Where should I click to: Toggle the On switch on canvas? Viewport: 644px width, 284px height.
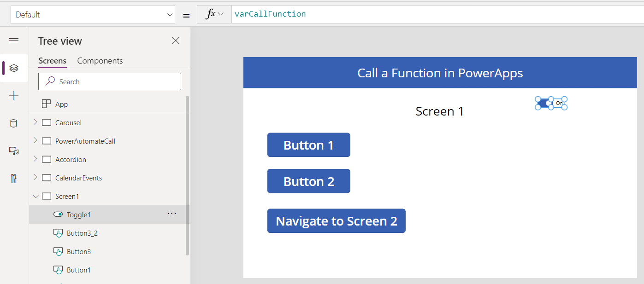pos(551,103)
